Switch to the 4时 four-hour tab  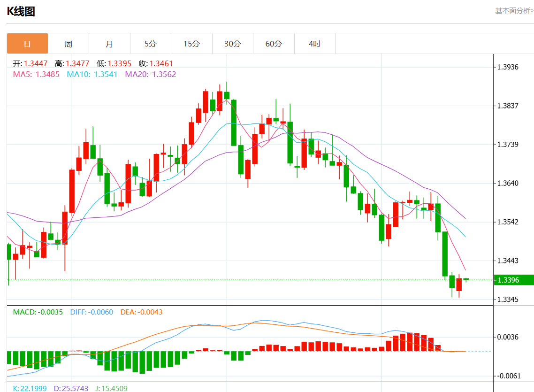coord(315,44)
